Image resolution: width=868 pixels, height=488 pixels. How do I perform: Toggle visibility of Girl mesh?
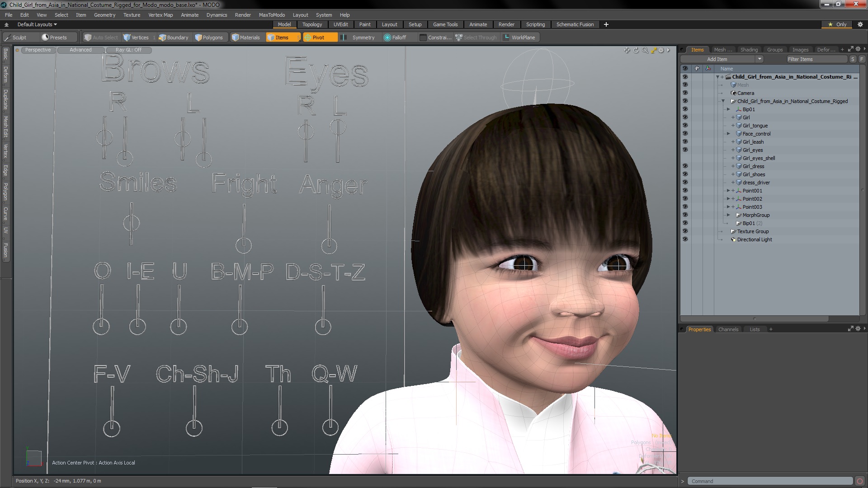click(685, 117)
